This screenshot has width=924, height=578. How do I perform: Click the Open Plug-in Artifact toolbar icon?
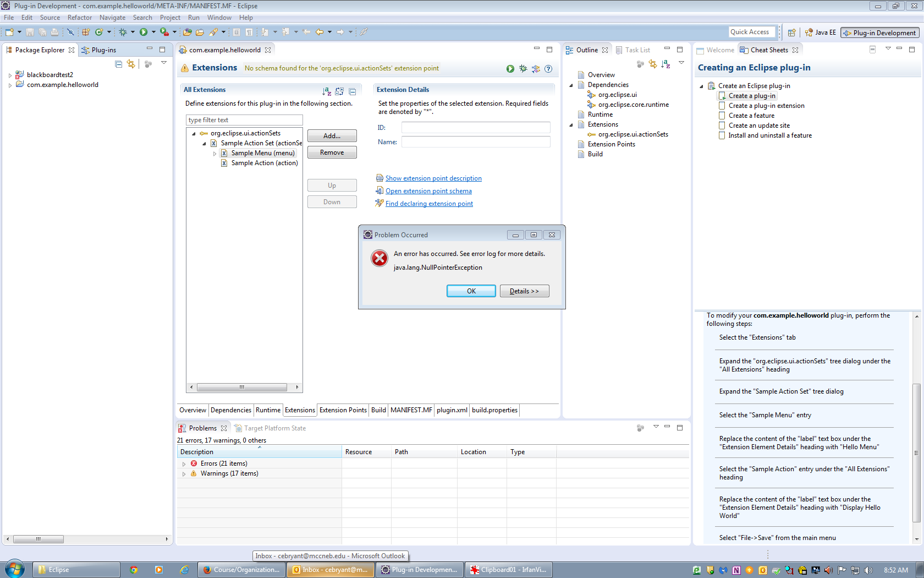pos(188,32)
